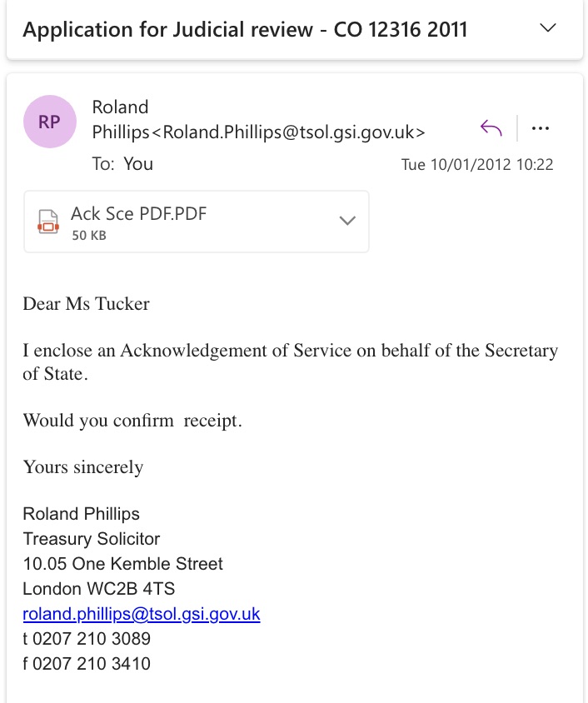Click the sender name Roland in header
The width and height of the screenshot is (588, 703).
point(120,107)
